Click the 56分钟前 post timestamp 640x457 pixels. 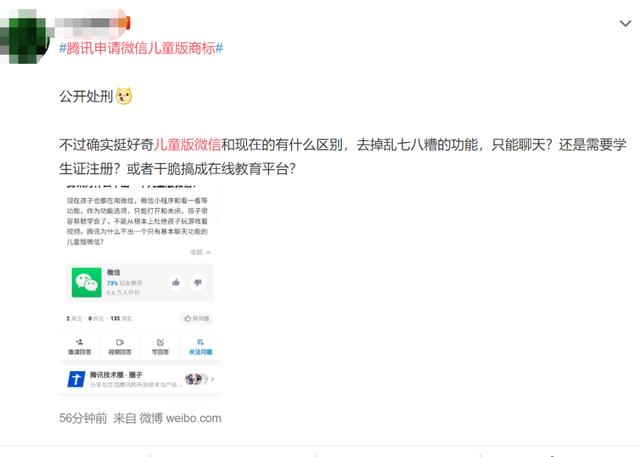click(x=83, y=418)
